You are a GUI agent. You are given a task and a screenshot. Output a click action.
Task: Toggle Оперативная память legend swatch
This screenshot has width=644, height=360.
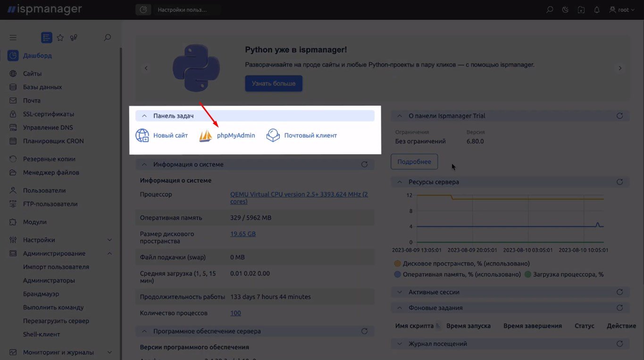(x=397, y=275)
